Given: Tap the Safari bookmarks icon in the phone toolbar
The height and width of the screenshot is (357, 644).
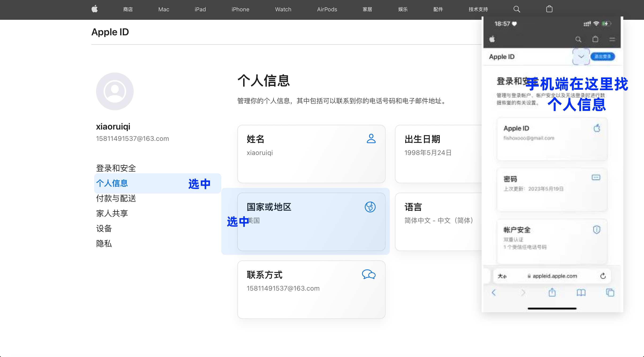Looking at the screenshot, I should [x=581, y=292].
